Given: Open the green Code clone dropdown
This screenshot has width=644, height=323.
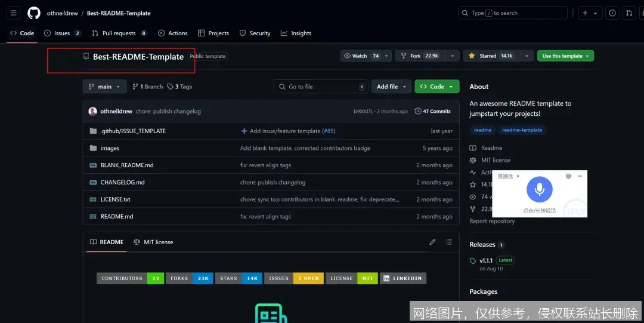Looking at the screenshot, I should click(437, 87).
